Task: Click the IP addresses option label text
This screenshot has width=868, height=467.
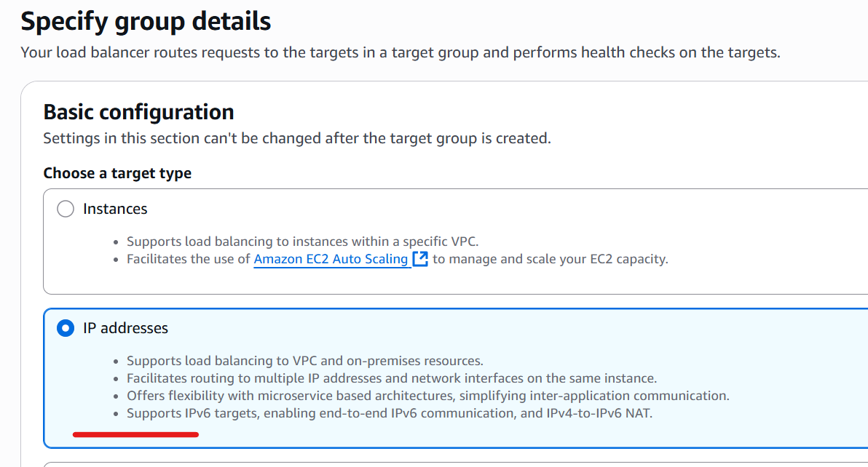Action: [126, 328]
